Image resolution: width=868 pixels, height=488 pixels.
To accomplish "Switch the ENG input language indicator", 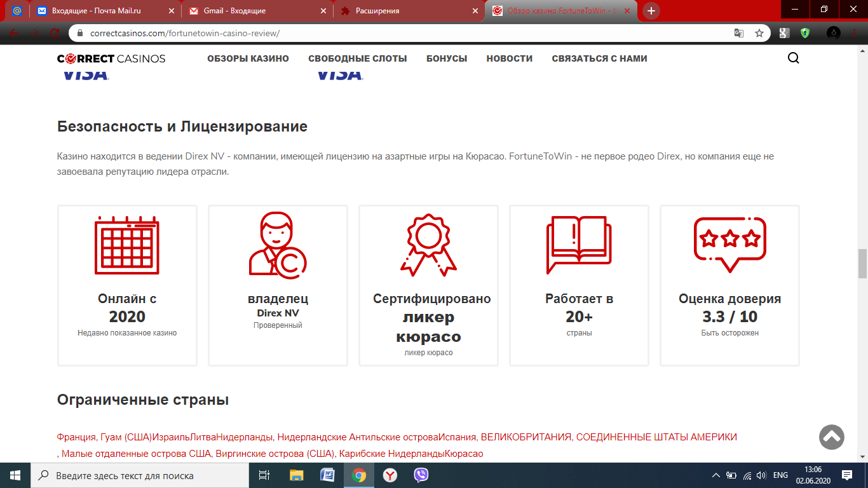I will [781, 475].
